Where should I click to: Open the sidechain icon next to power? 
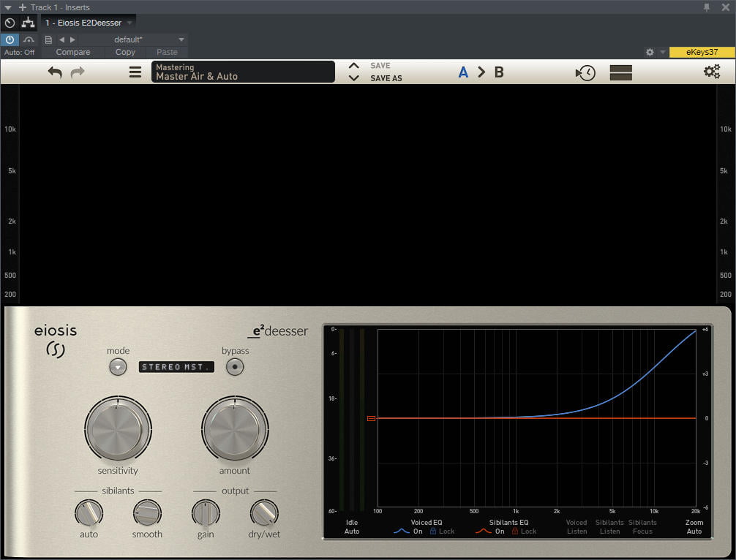(29, 40)
